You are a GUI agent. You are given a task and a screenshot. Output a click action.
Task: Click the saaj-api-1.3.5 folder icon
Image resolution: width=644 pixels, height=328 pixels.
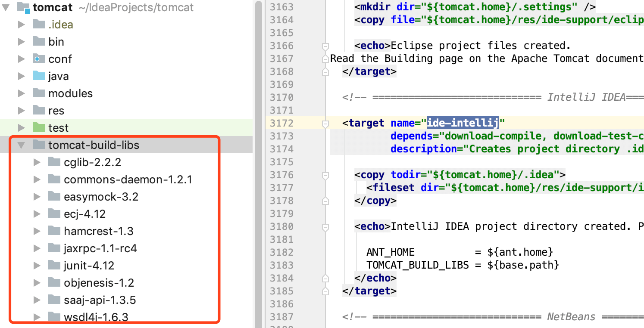54,300
